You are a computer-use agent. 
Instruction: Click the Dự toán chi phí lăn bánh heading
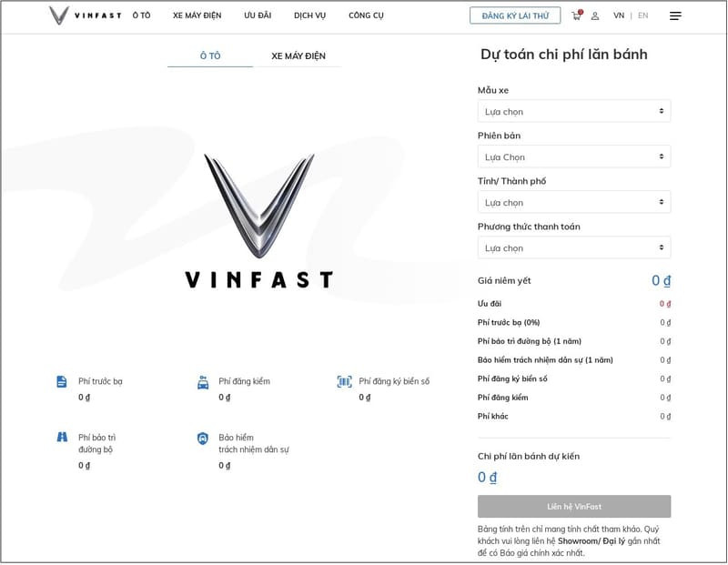(564, 55)
